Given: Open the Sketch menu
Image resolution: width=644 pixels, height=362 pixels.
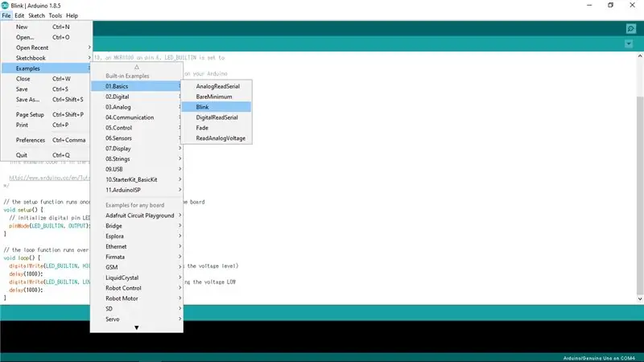Looking at the screenshot, I should pyautogui.click(x=36, y=15).
